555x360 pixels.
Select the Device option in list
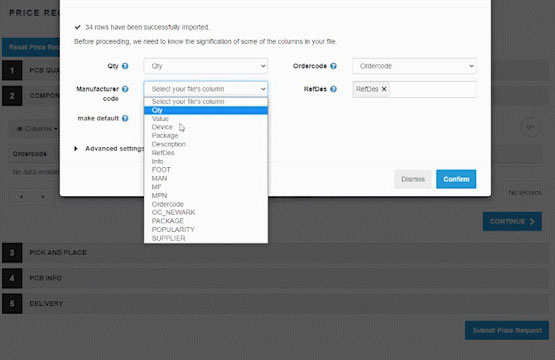pos(206,127)
